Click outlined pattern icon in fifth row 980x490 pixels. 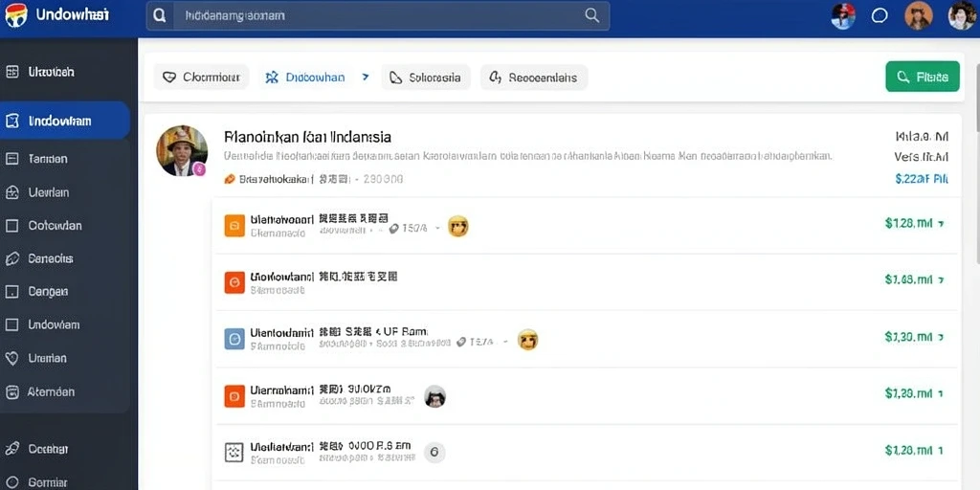234,453
